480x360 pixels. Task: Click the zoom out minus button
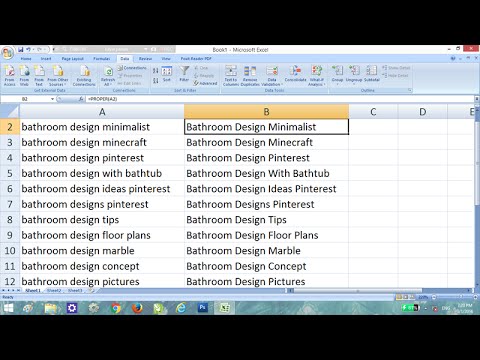click(434, 297)
